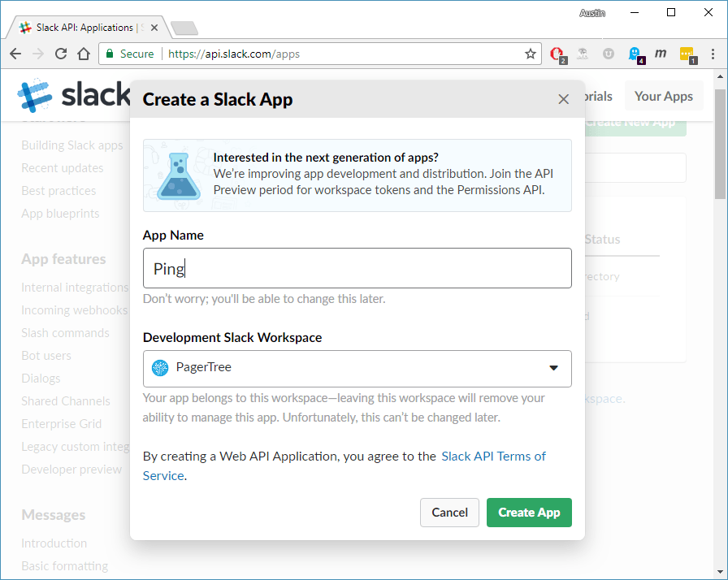Click the beaker flask illustration in the banner
The image size is (728, 580).
[x=179, y=175]
